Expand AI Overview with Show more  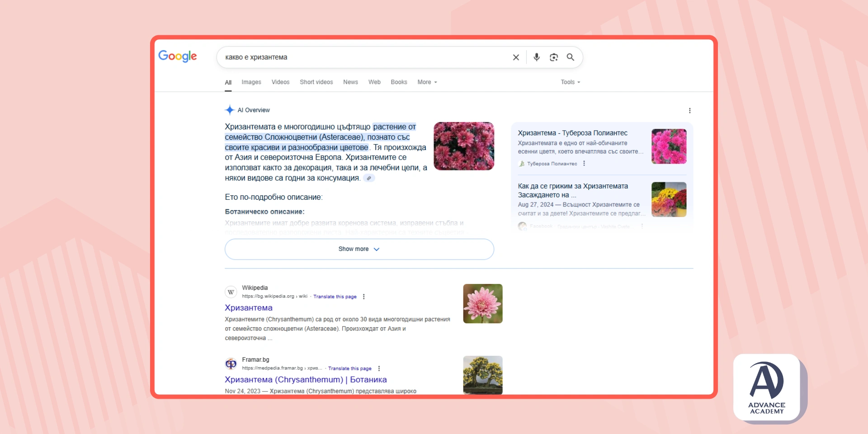tap(359, 249)
